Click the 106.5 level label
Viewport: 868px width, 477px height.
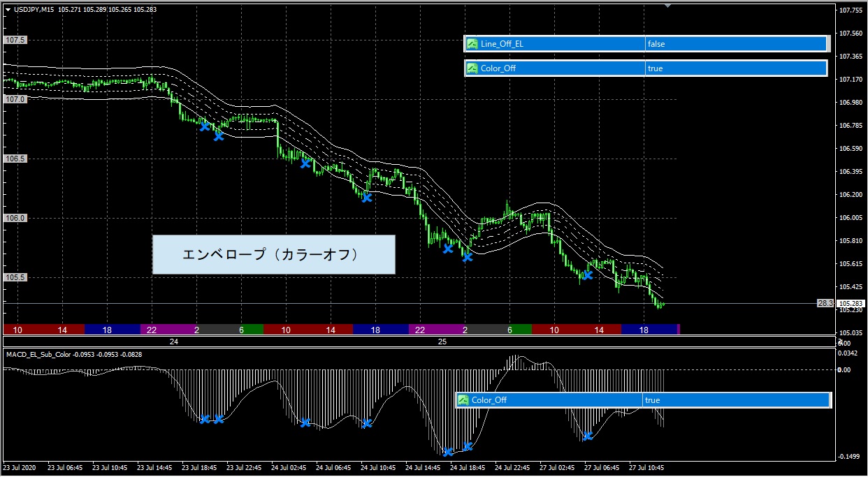15,159
